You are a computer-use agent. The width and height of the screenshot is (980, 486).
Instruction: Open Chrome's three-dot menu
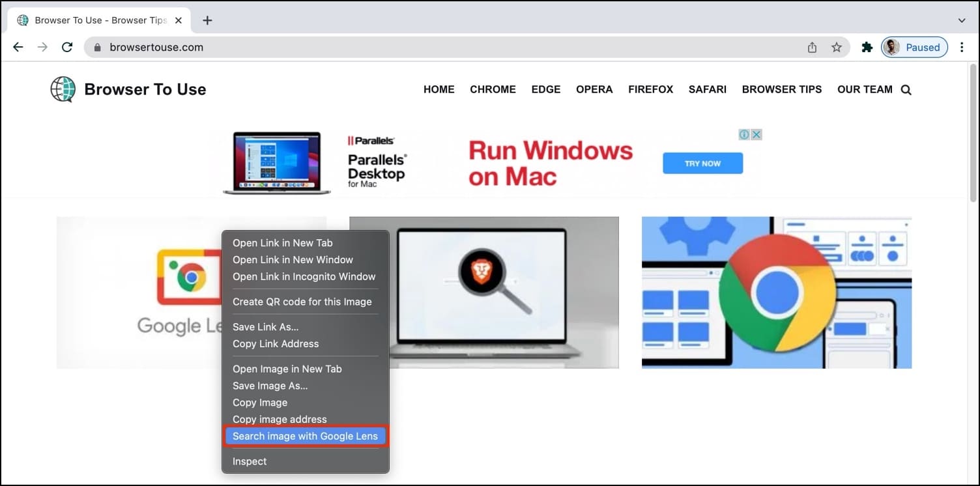[x=962, y=47]
